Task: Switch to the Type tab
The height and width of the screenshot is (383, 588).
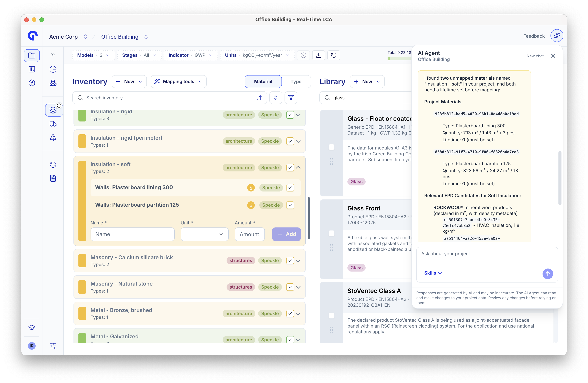Action: click(x=296, y=82)
